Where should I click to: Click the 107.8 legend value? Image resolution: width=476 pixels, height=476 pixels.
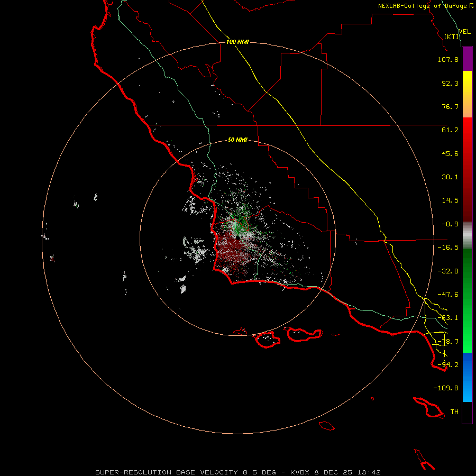click(x=448, y=59)
